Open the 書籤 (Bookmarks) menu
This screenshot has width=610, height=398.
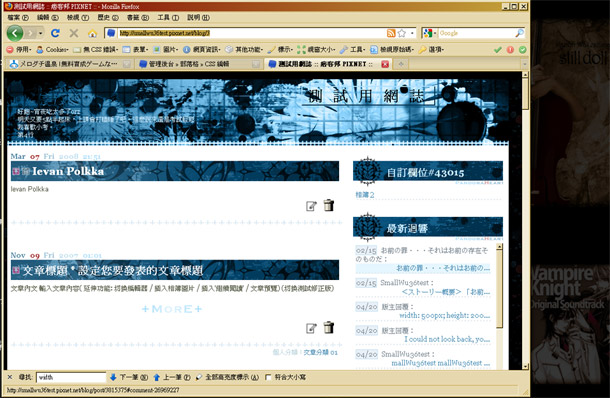138,18
